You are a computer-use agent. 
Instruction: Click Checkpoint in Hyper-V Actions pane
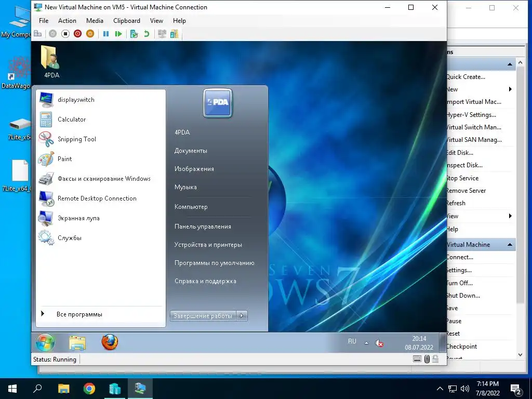tap(461, 347)
